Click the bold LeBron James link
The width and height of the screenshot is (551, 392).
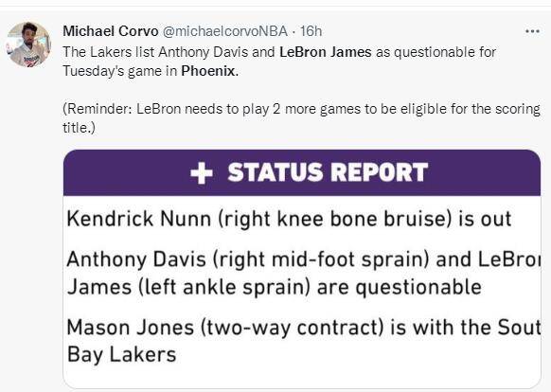tap(326, 52)
